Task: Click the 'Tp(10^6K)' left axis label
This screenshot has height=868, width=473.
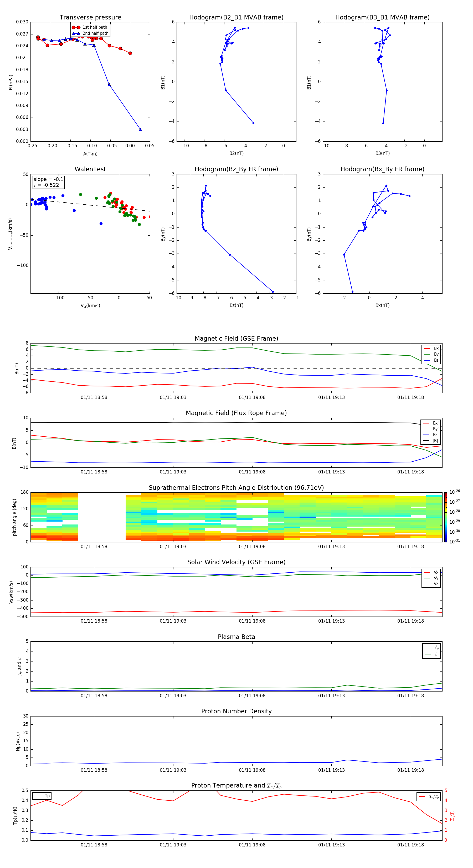Action: pyautogui.click(x=15, y=815)
